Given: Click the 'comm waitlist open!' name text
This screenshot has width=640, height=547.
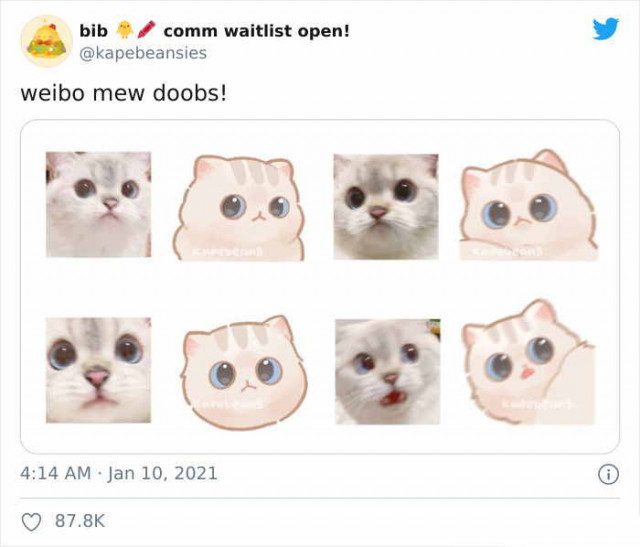Looking at the screenshot, I should pos(256,31).
